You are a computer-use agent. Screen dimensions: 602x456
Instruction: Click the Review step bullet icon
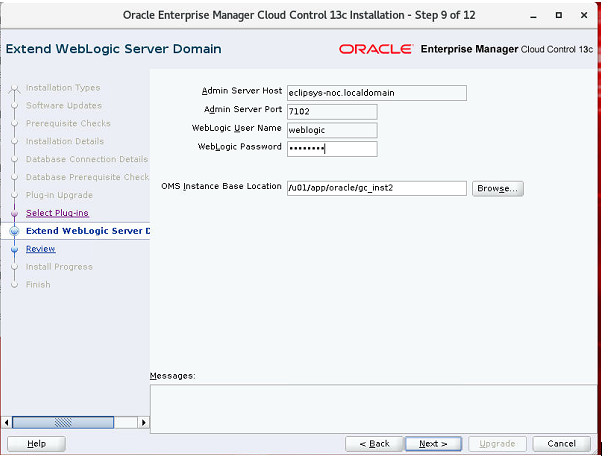pyautogui.click(x=14, y=250)
